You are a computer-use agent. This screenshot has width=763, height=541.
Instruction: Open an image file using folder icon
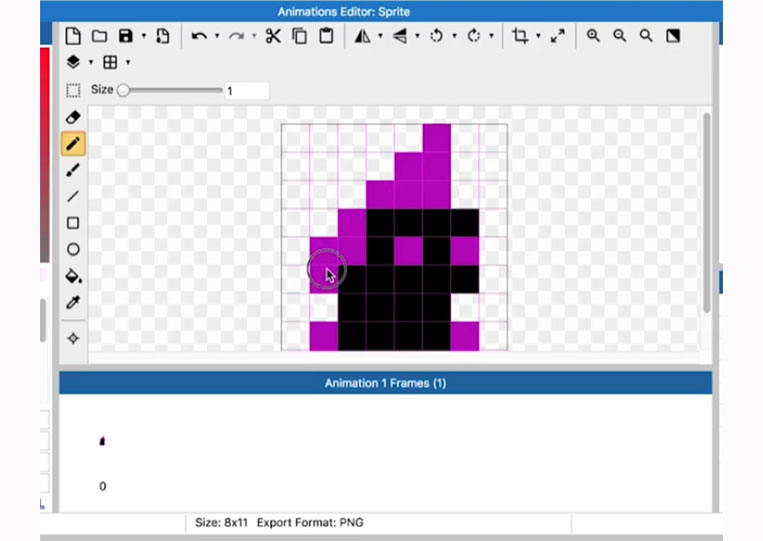coord(99,36)
